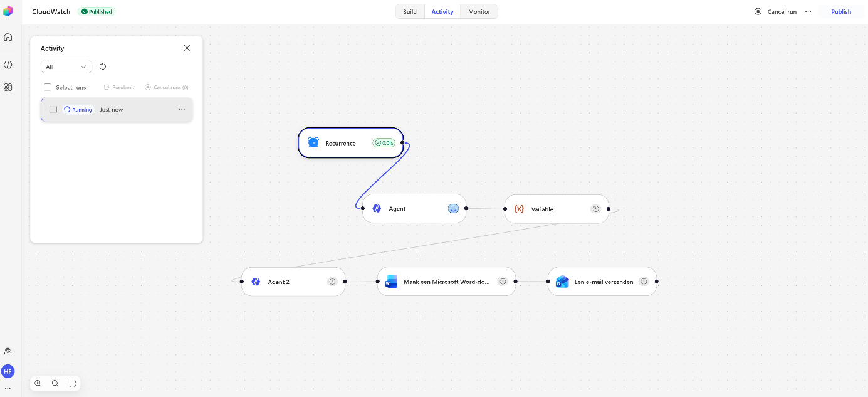
Task: Click the CloudWatch workflow title
Action: click(51, 11)
